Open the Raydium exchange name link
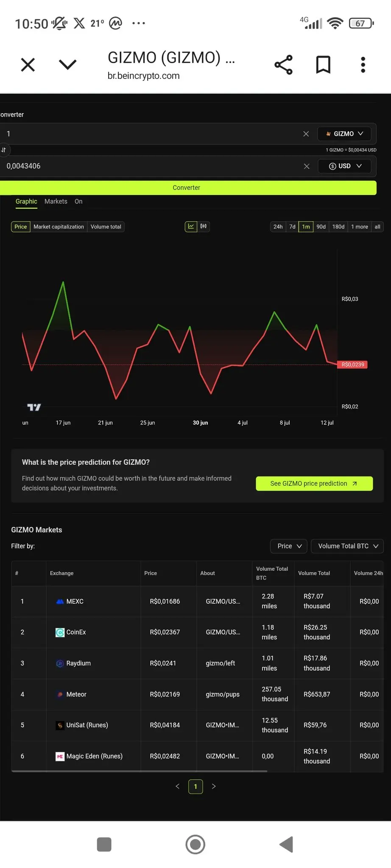Viewport: 391px width, 868px height. coord(78,663)
